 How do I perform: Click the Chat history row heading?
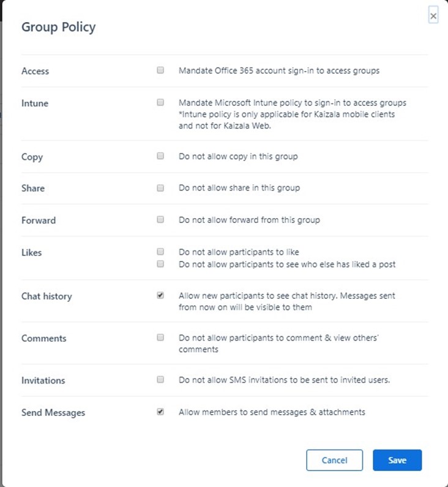(x=47, y=296)
